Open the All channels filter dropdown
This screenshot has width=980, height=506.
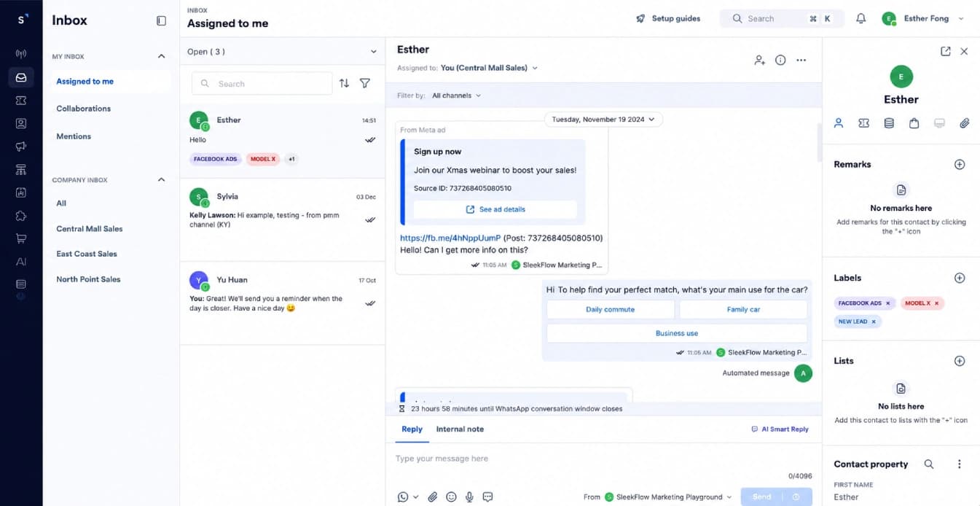pos(456,96)
